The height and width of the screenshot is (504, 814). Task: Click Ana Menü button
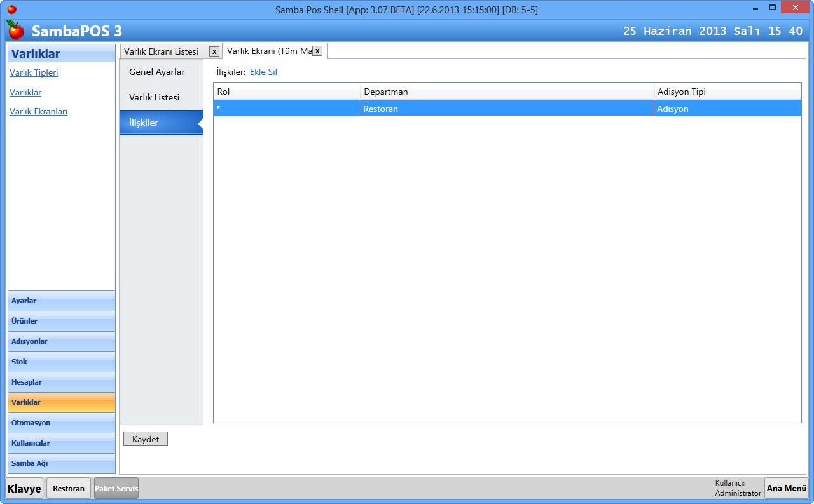786,488
